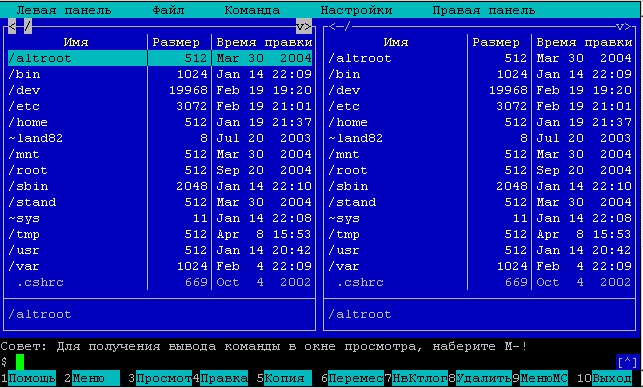
Task: Select /etc directory in the left panel
Action: point(160,106)
